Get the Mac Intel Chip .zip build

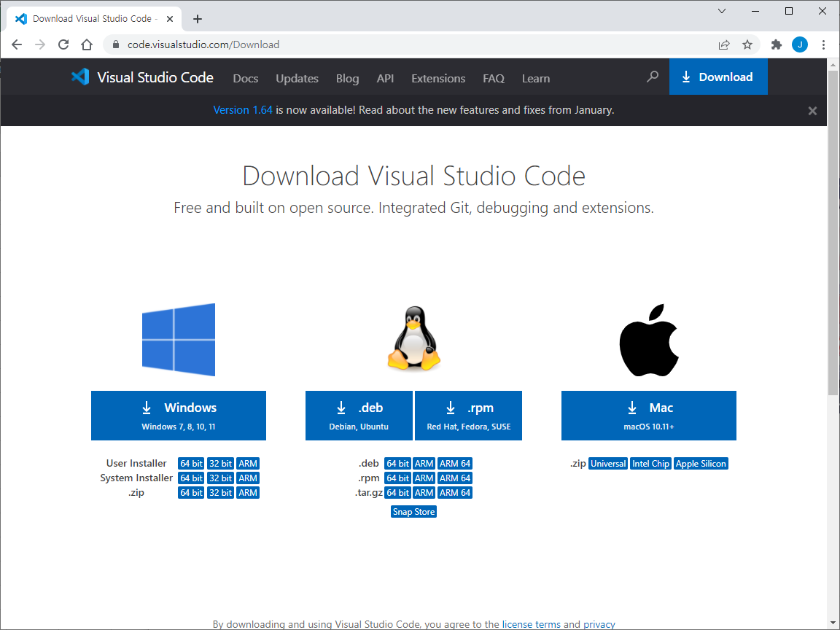pos(650,464)
